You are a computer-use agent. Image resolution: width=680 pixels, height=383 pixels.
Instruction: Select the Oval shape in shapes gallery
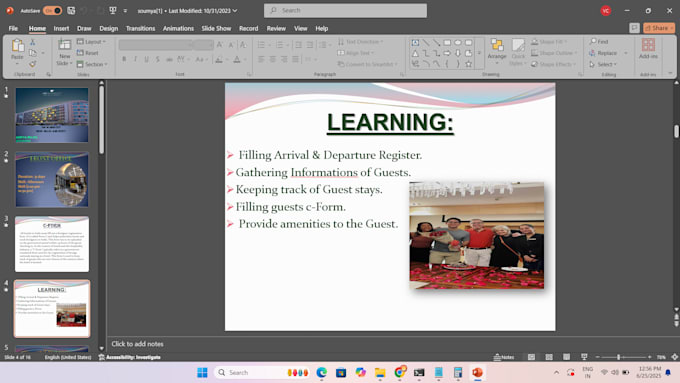click(458, 43)
